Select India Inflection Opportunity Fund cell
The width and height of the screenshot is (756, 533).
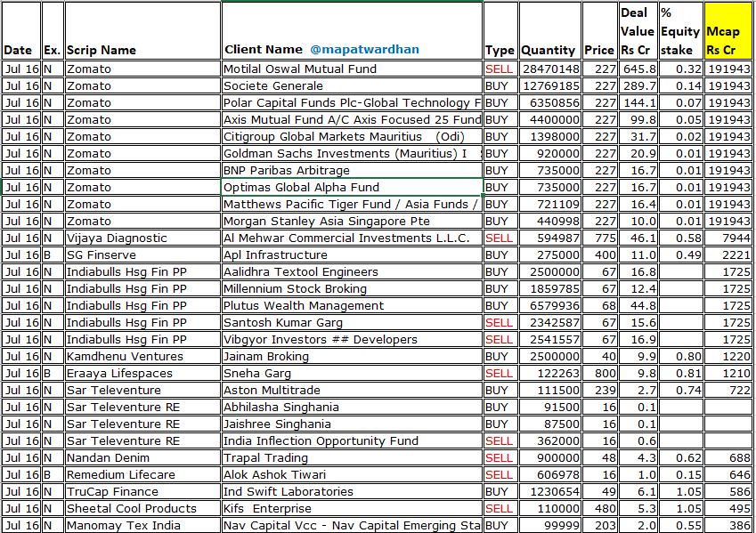352,441
